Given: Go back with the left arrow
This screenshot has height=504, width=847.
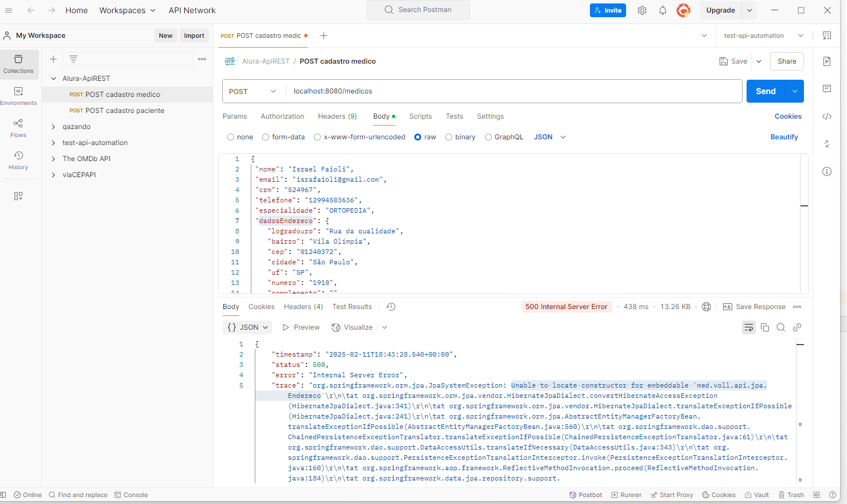Looking at the screenshot, I should pyautogui.click(x=31, y=10).
